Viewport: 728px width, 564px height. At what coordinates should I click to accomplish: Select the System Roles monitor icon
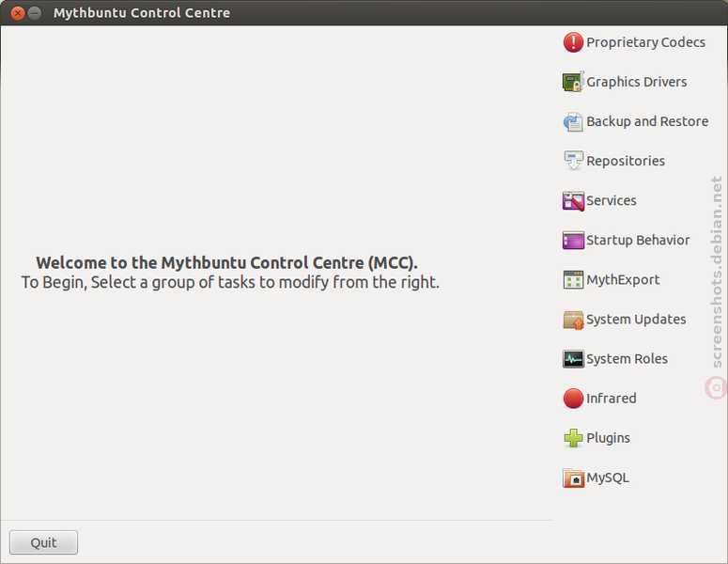click(x=573, y=359)
